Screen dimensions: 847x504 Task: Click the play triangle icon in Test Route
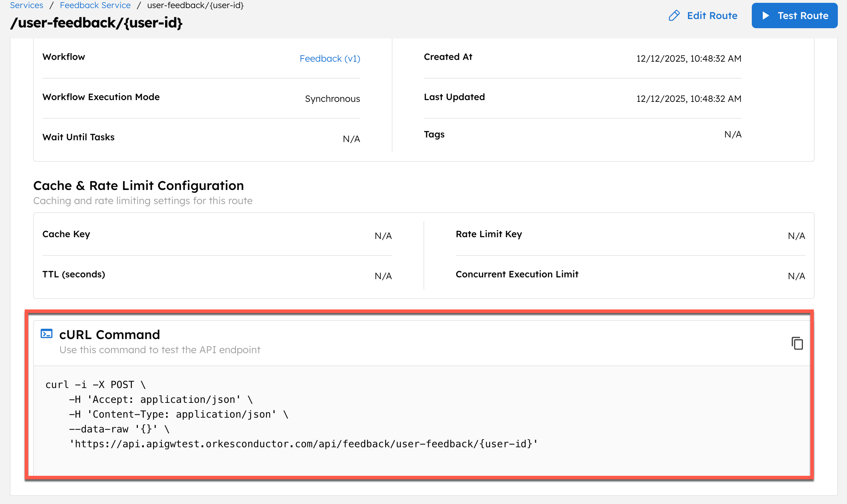tap(766, 16)
